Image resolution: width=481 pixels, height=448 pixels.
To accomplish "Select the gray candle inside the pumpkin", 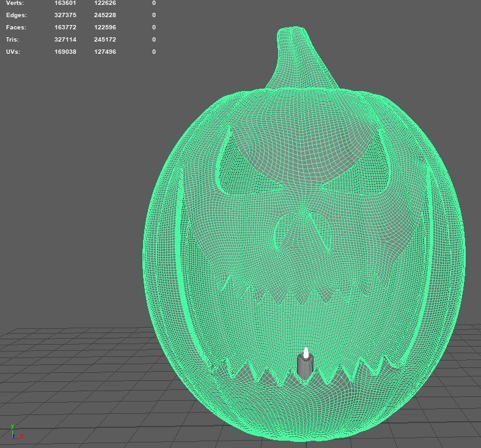I will coord(305,364).
